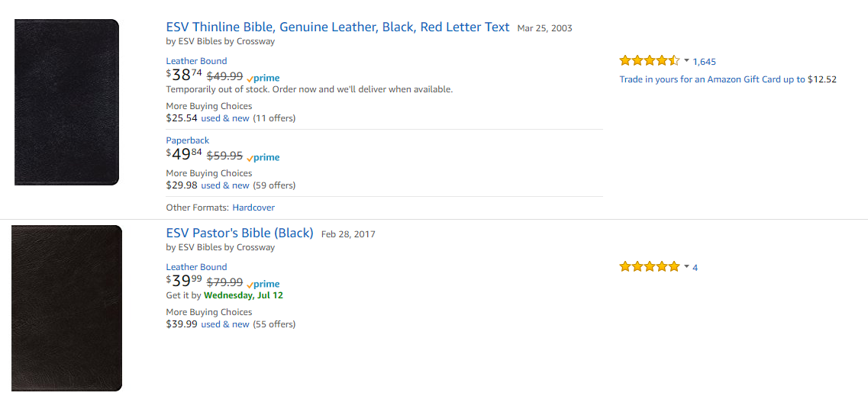Open the ESV Thinline Bible product title
868x396 pixels.
[x=337, y=27]
